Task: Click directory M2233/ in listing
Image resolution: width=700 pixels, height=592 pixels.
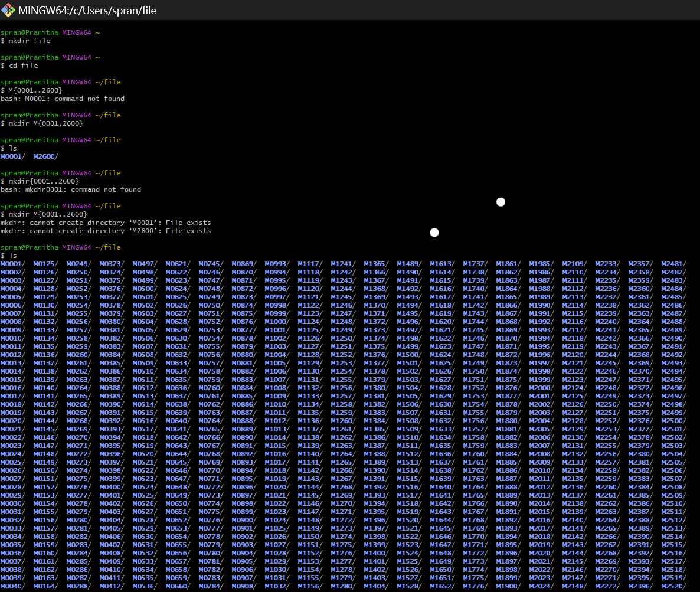Action: click(607, 264)
